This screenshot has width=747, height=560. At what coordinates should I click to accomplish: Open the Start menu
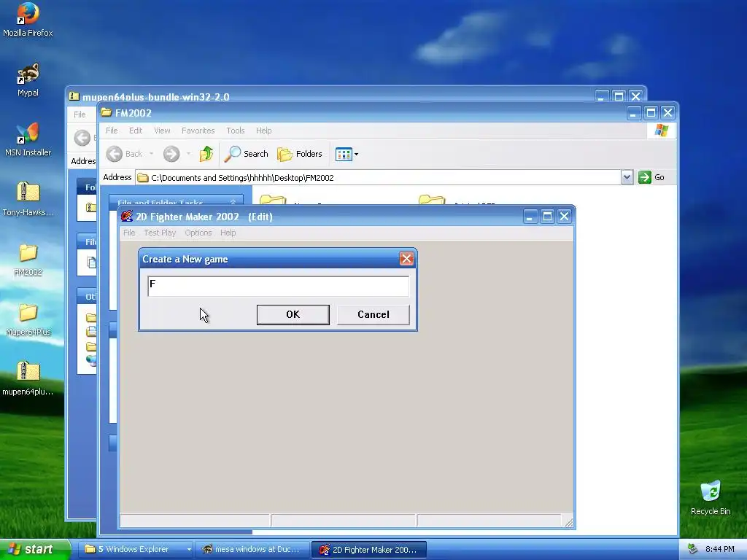point(34,549)
